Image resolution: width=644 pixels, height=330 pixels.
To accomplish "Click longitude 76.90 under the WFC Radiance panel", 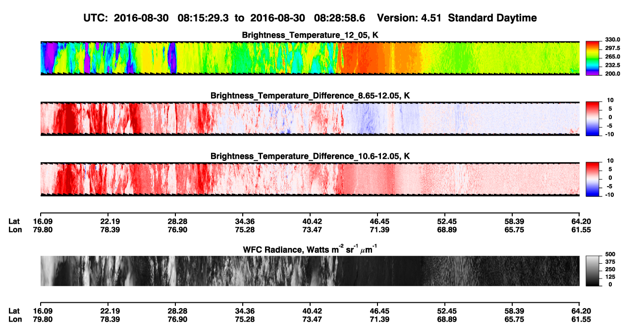I will 177,320.
